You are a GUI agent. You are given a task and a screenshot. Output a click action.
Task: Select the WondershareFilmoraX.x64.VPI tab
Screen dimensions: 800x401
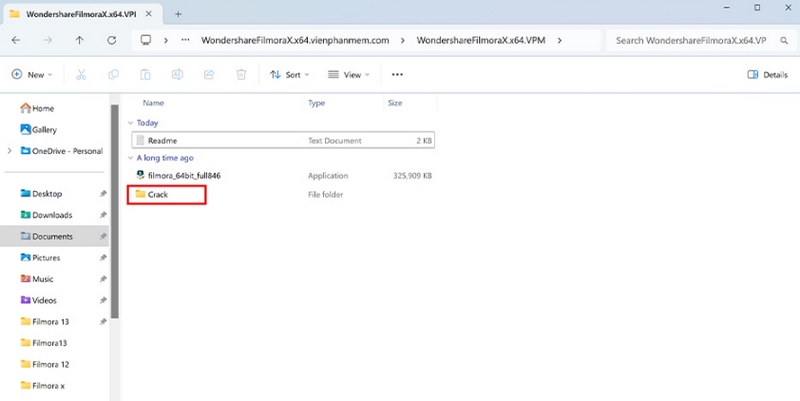click(x=81, y=14)
